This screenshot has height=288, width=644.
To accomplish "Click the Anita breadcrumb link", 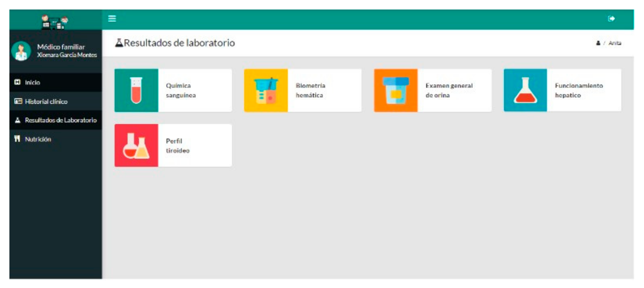I will click(x=615, y=43).
